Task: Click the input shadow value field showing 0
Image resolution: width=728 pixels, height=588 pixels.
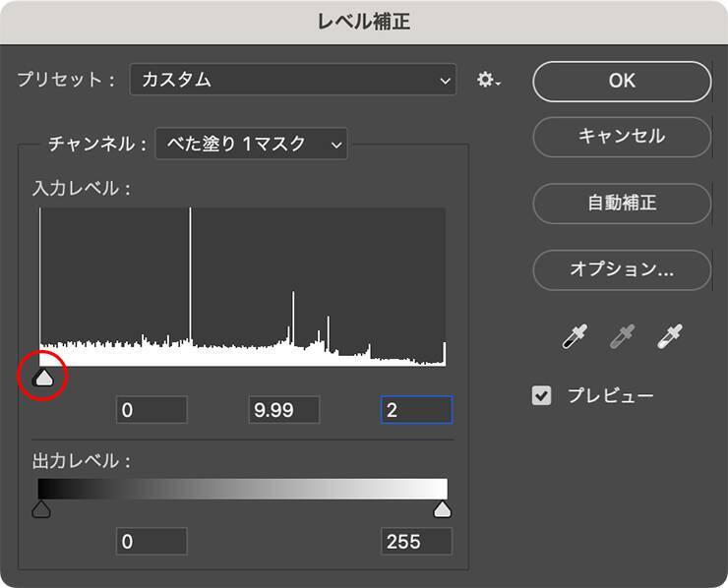Action: click(x=152, y=410)
